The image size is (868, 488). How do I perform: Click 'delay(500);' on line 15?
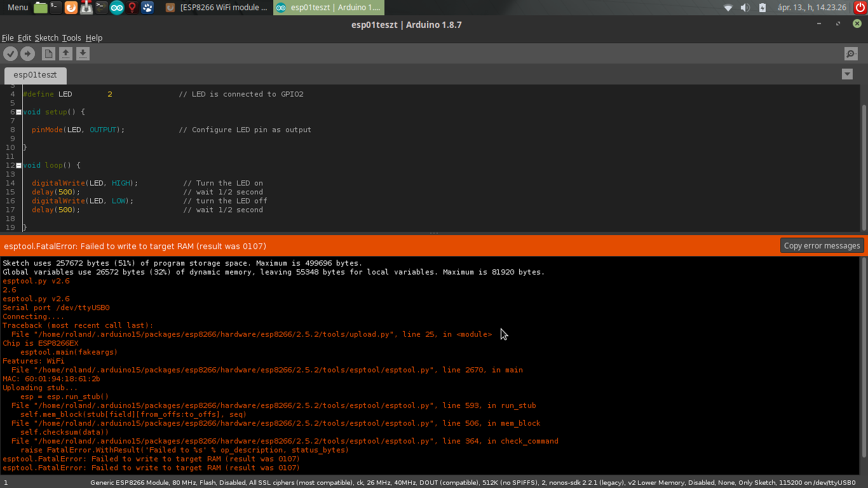56,192
